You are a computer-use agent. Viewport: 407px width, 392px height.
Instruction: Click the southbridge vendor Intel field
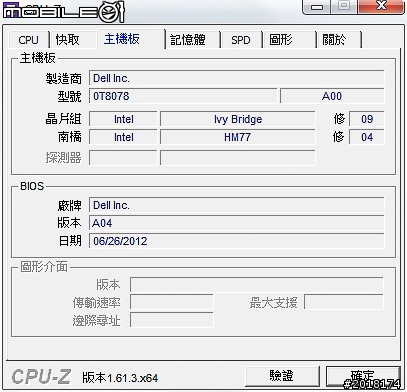tap(123, 137)
